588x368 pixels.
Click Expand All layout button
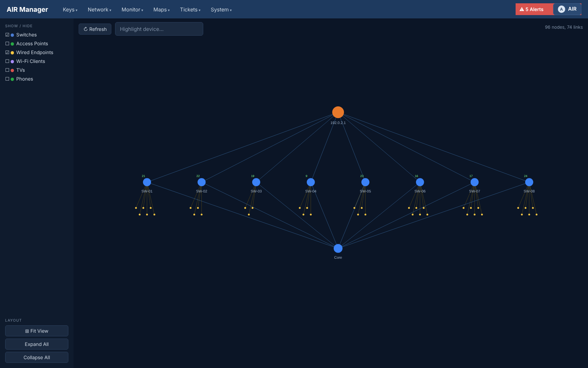pyautogui.click(x=37, y=344)
